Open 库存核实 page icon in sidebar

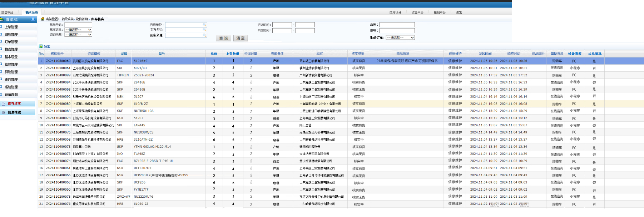tap(4, 104)
